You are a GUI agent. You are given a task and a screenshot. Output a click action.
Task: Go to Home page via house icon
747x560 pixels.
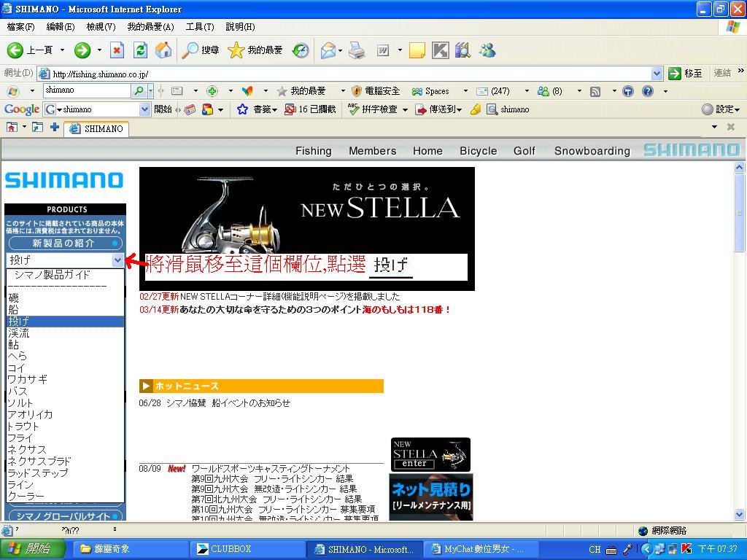click(x=163, y=50)
